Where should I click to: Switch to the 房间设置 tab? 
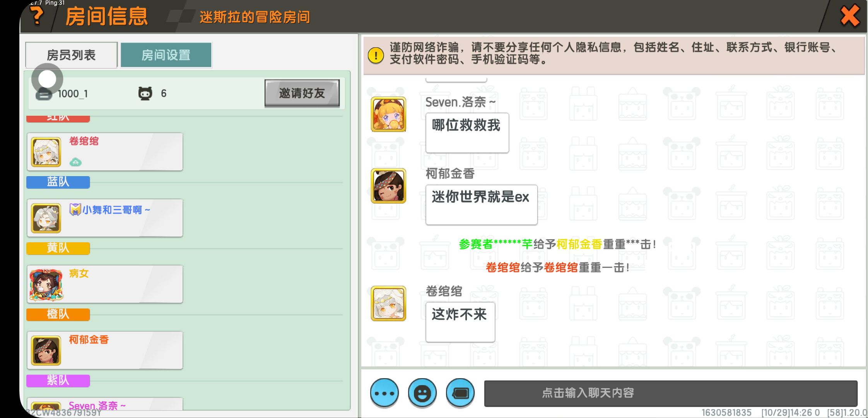pos(166,55)
